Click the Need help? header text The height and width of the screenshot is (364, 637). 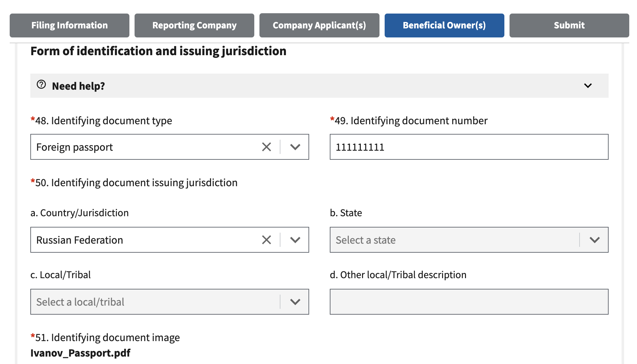coord(78,86)
